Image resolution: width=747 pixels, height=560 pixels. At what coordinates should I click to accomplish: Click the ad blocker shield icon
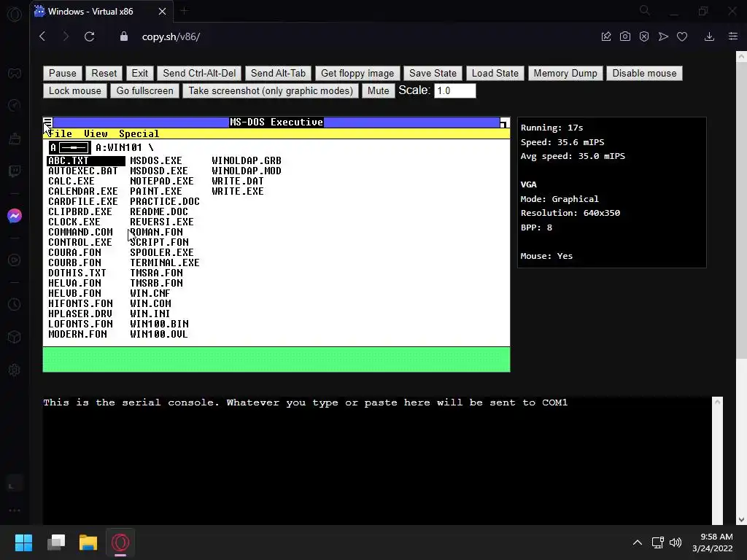[644, 36]
